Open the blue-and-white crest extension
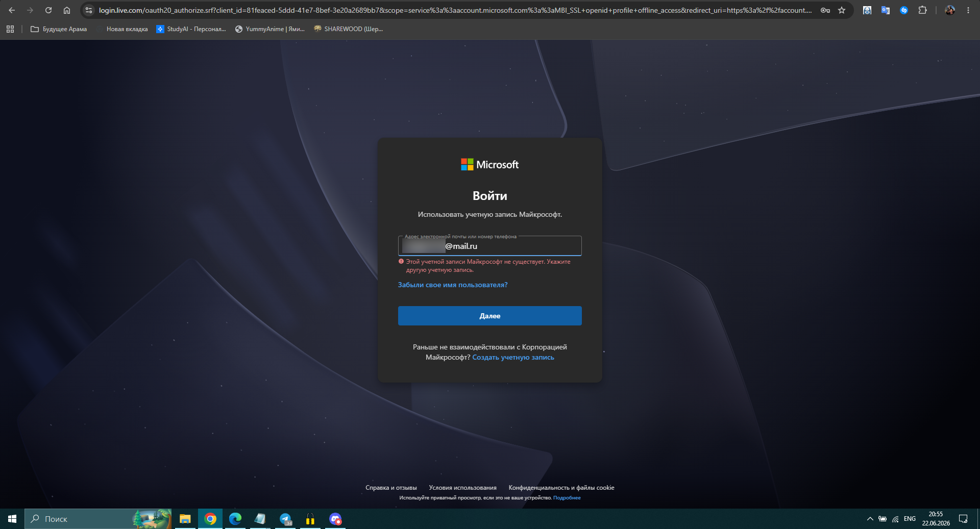 867,10
